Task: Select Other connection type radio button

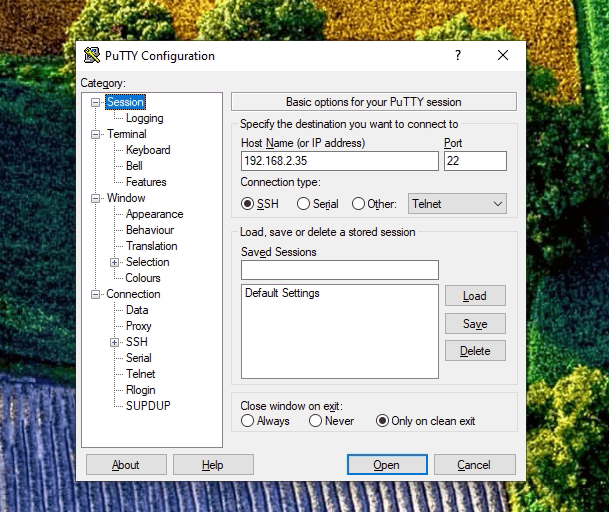Action: (358, 204)
